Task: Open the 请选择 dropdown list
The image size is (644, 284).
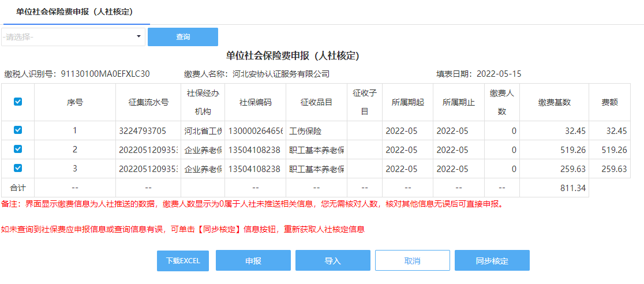Action: point(69,37)
